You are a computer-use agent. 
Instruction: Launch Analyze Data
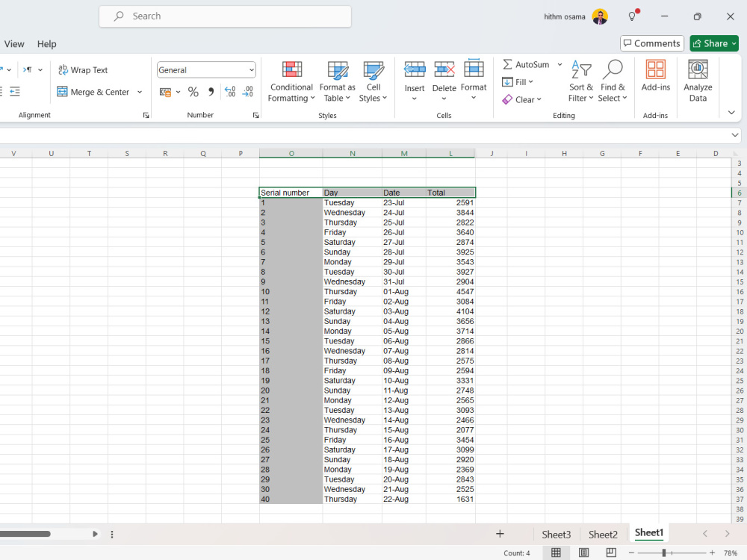(698, 81)
